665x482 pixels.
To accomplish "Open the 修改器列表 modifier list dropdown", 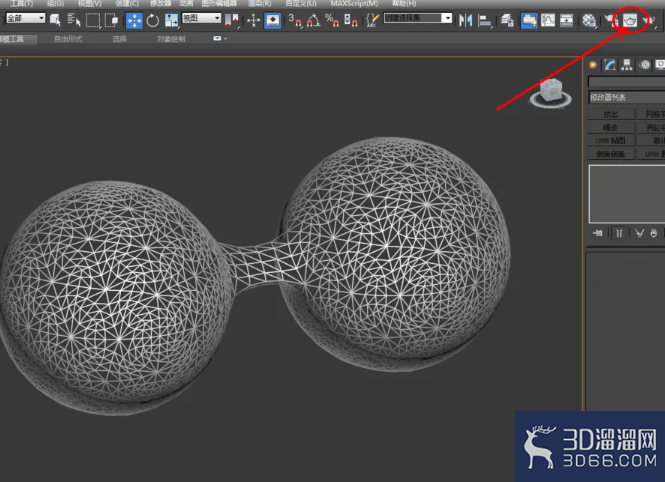I will (626, 98).
